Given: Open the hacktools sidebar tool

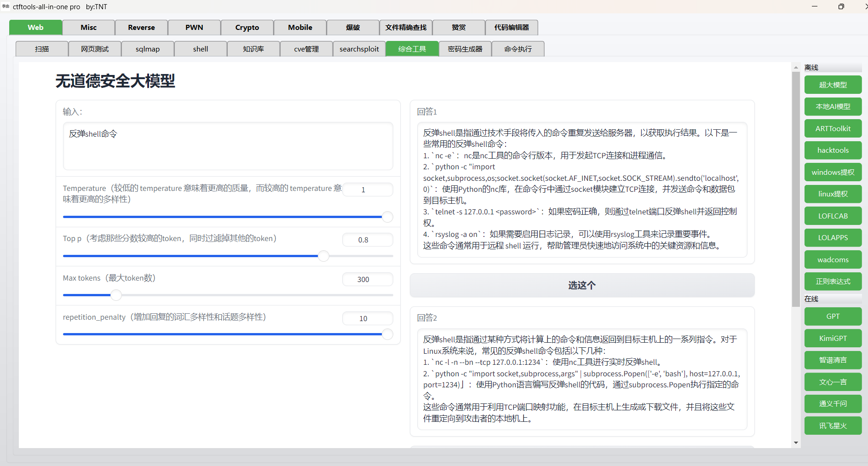Looking at the screenshot, I should pyautogui.click(x=833, y=150).
